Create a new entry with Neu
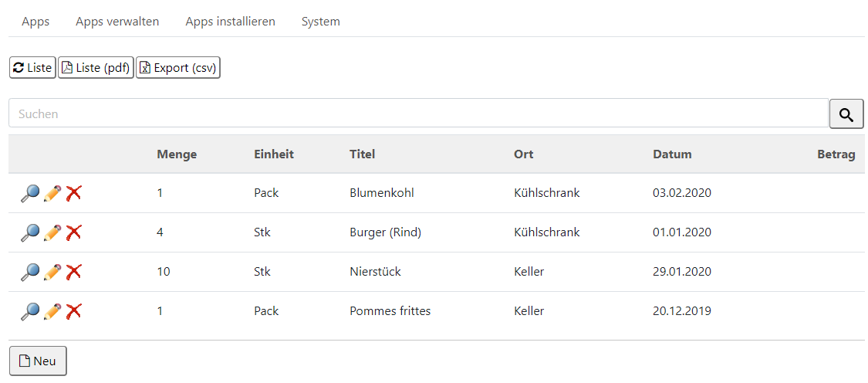This screenshot has height=383, width=868. click(39, 361)
